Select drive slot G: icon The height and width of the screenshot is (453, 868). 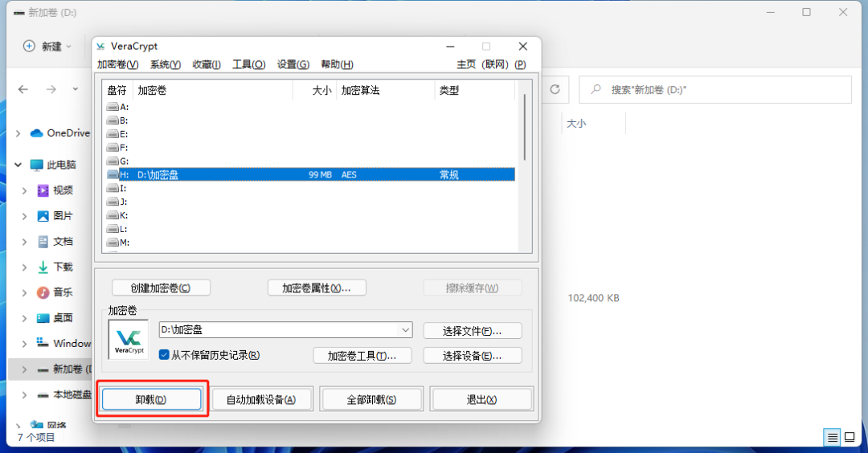point(113,161)
